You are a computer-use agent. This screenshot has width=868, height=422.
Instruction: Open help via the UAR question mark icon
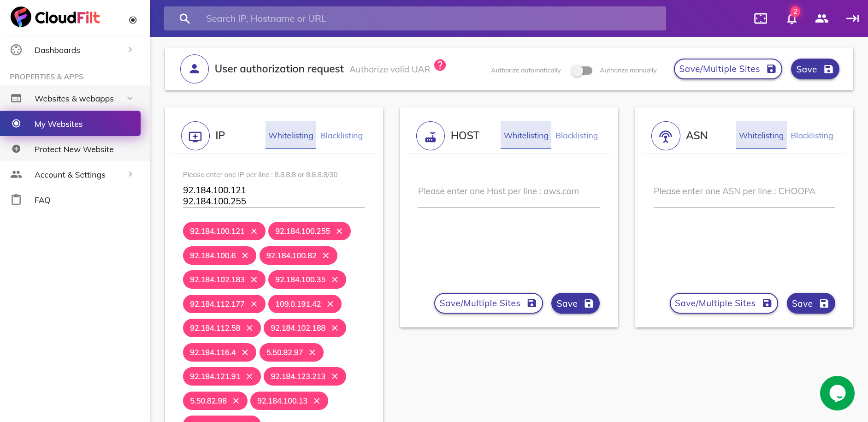pyautogui.click(x=441, y=65)
